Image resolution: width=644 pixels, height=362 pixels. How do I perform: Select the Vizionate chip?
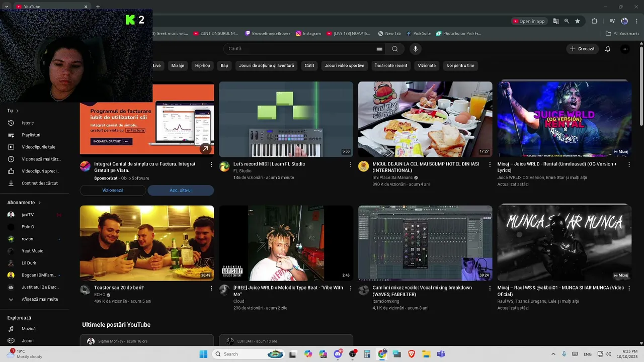click(x=427, y=65)
